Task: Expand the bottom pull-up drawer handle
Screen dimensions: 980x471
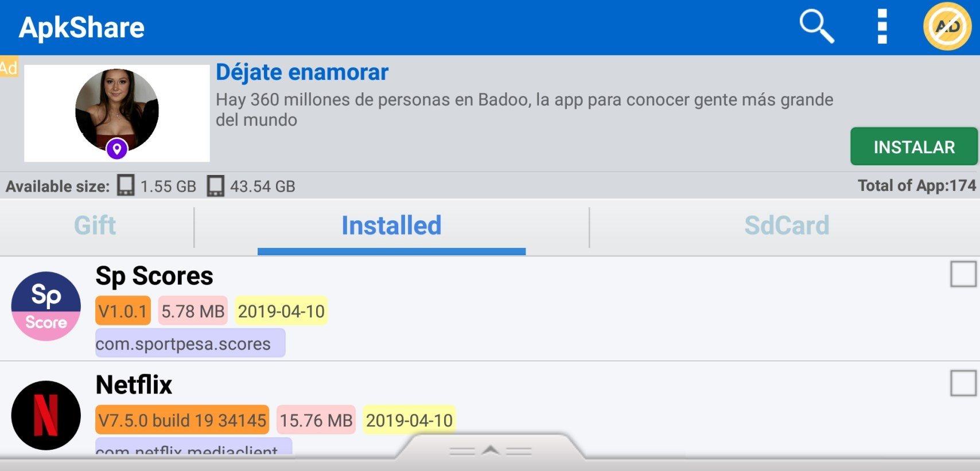Action: coord(490,451)
